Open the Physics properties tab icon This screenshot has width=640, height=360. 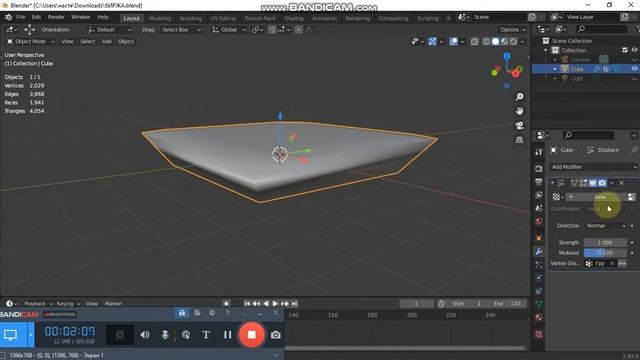(x=539, y=278)
